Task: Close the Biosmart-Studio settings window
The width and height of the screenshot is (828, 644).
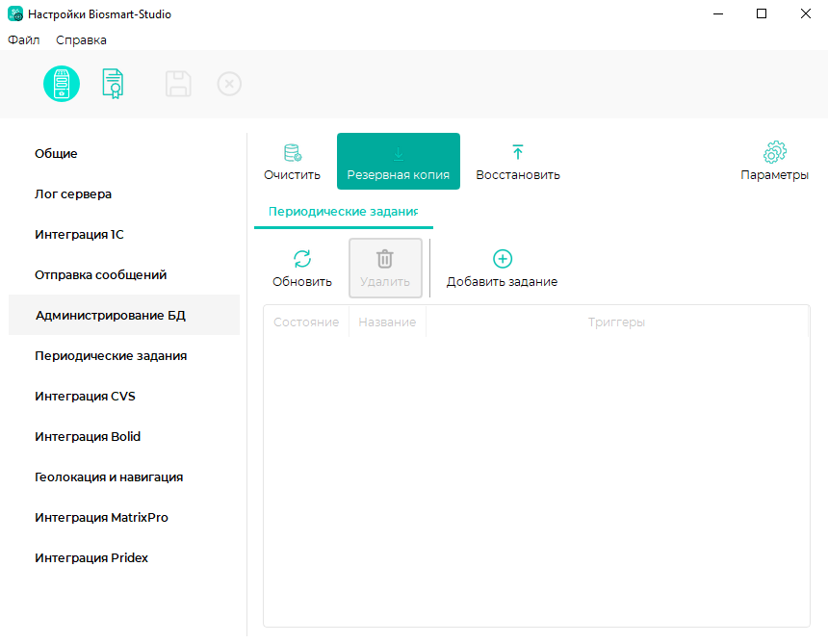Action: pos(805,13)
